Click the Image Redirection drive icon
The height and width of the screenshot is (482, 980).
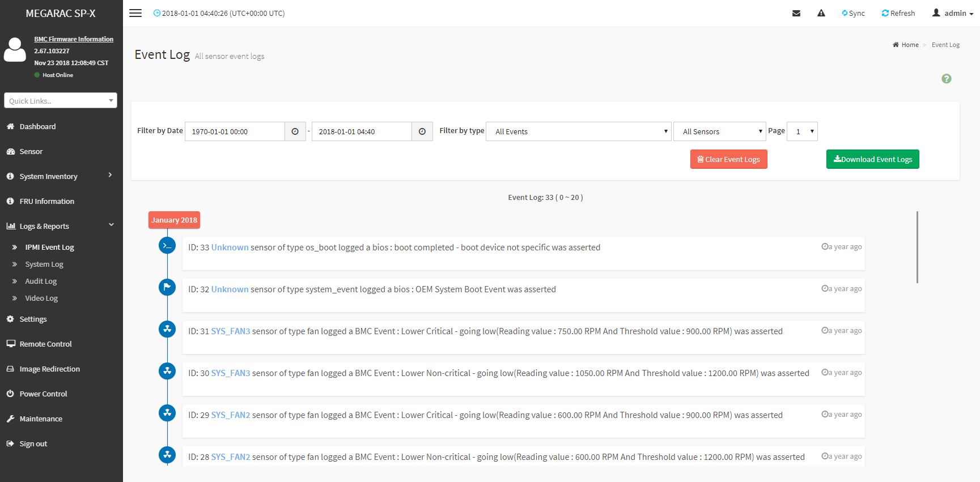click(x=10, y=369)
